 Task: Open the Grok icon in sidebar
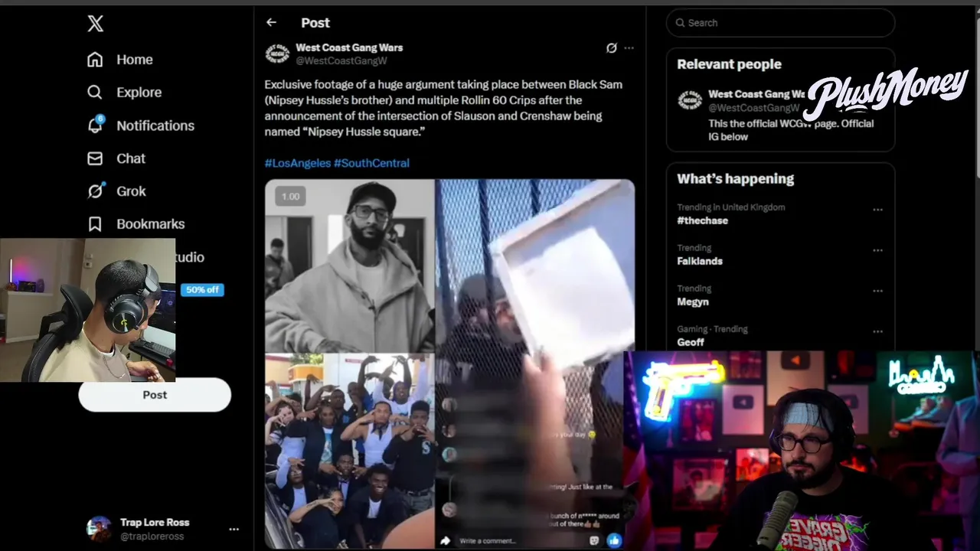tap(95, 191)
